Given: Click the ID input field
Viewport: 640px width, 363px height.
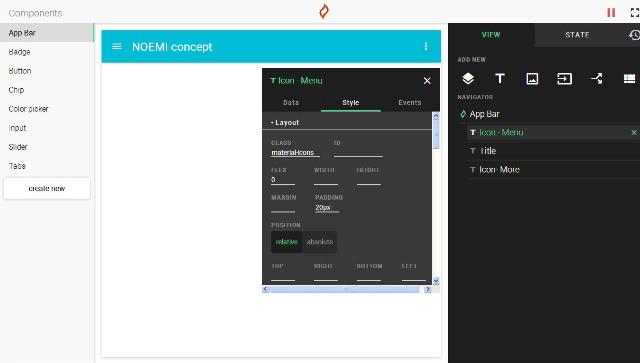Looking at the screenshot, I should pos(358,153).
